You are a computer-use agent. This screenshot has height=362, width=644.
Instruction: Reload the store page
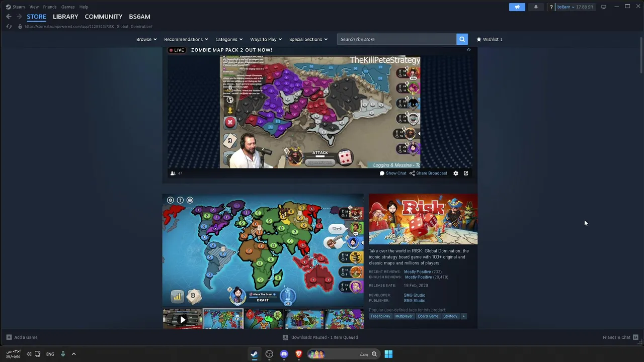point(9,26)
